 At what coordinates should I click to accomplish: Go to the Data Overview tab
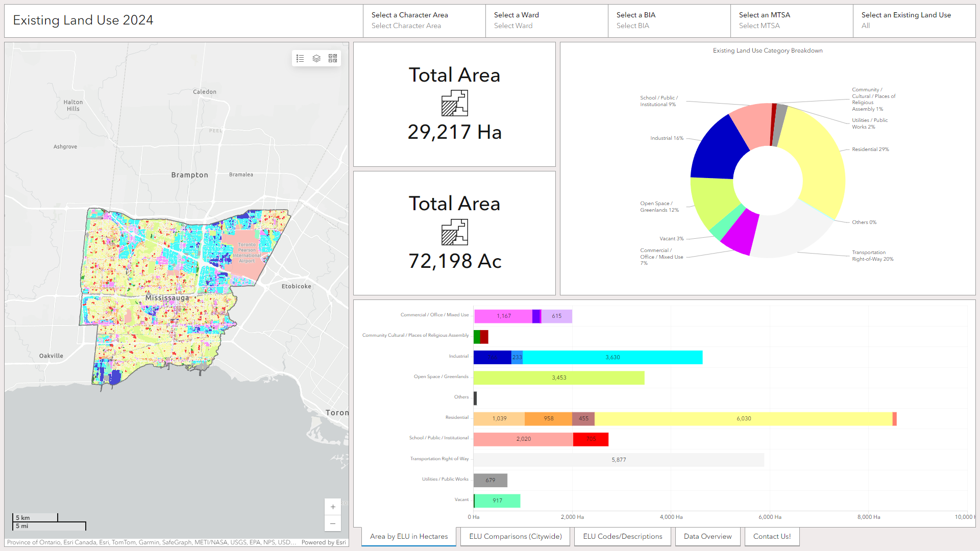tap(707, 536)
